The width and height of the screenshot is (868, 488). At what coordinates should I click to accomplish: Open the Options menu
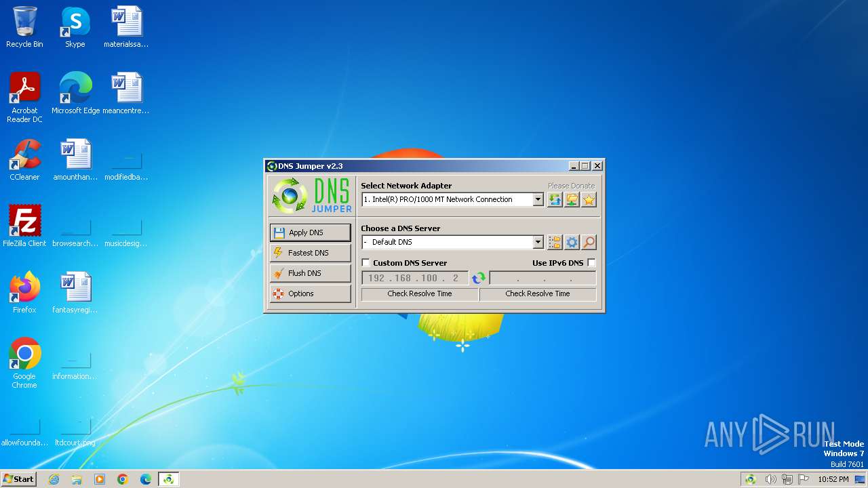click(310, 293)
